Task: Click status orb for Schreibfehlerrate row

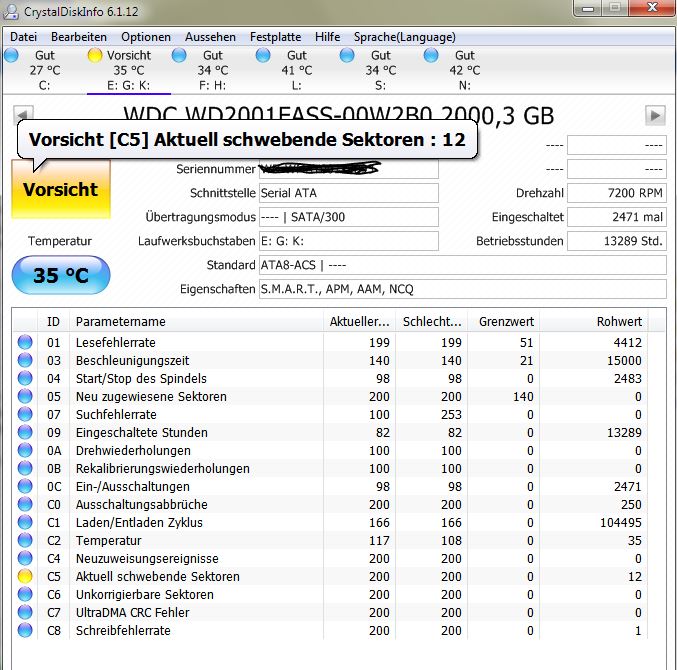Action: 25,630
